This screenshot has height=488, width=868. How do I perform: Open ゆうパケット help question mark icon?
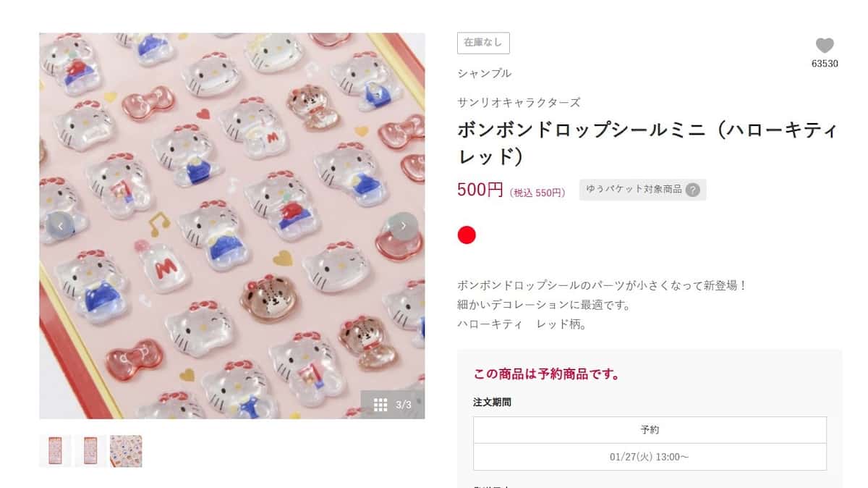click(692, 190)
